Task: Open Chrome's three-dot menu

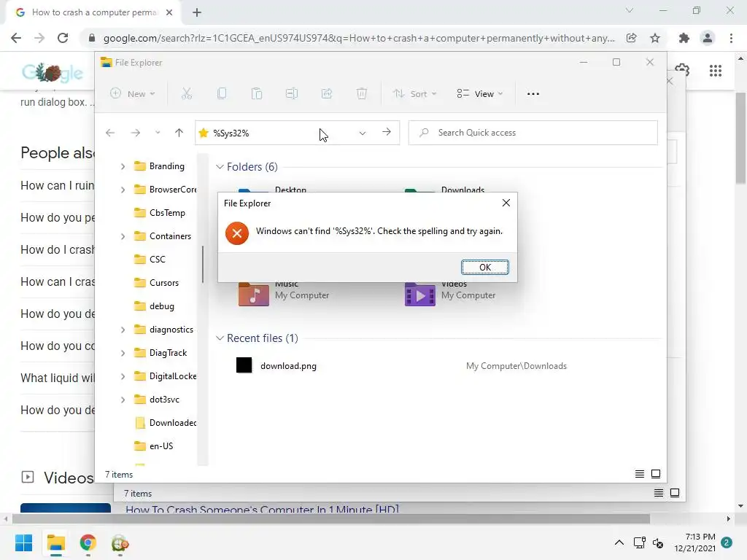Action: (x=731, y=38)
